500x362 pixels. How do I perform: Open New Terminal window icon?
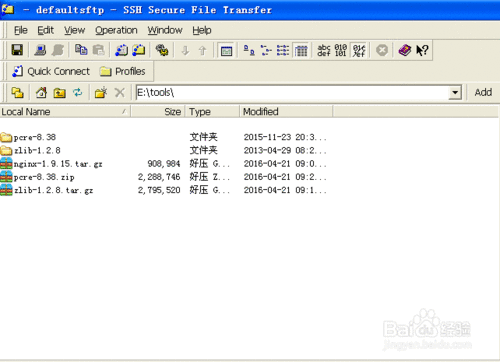[x=121, y=50]
